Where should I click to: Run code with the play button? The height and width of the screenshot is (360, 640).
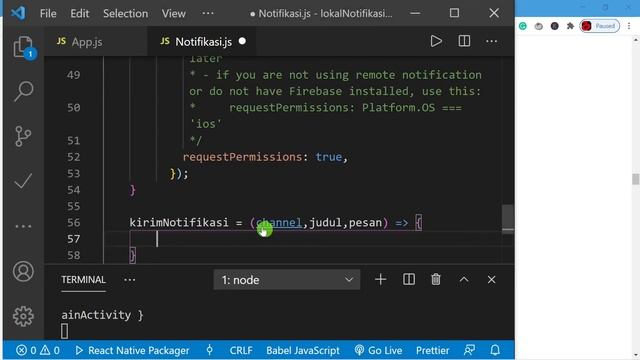(436, 41)
